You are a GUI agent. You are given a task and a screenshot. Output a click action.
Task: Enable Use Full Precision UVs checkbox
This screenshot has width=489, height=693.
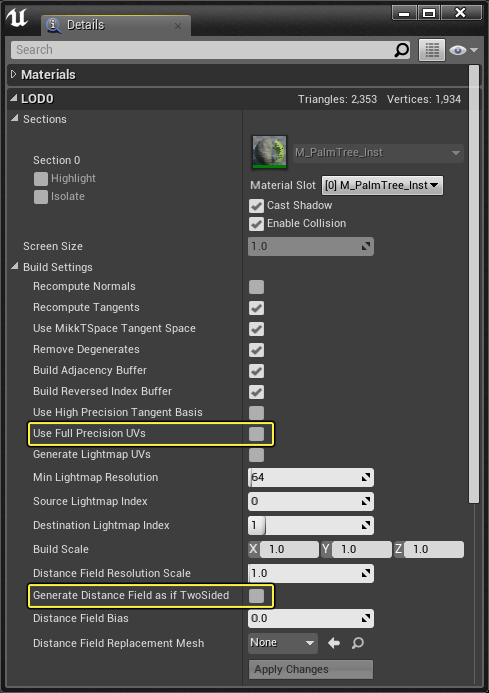pos(256,434)
